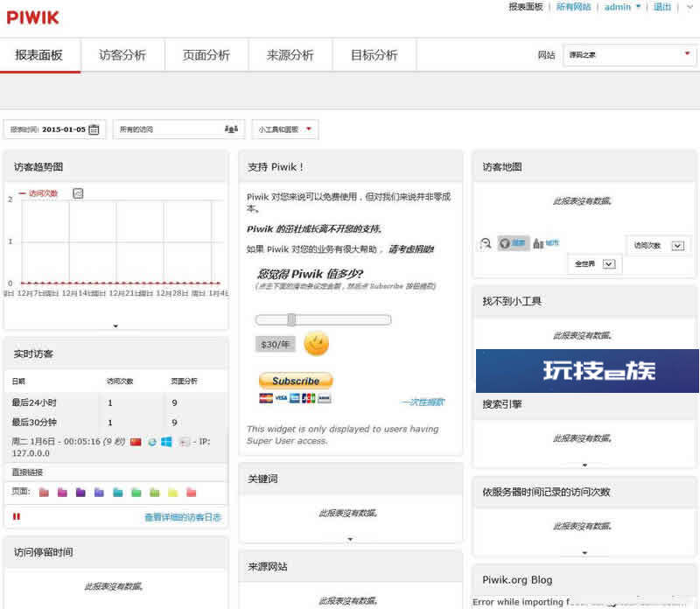Open the 全世界 region dropdown
Viewport: 700px width, 609px height.
(595, 264)
